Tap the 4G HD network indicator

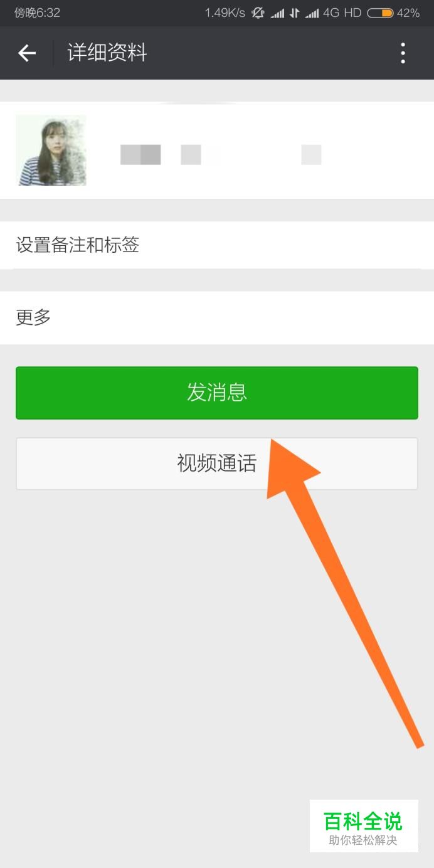(342, 13)
